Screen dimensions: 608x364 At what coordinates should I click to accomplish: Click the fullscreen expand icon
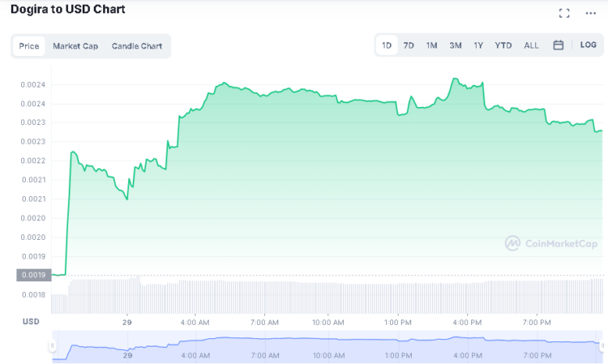(564, 13)
